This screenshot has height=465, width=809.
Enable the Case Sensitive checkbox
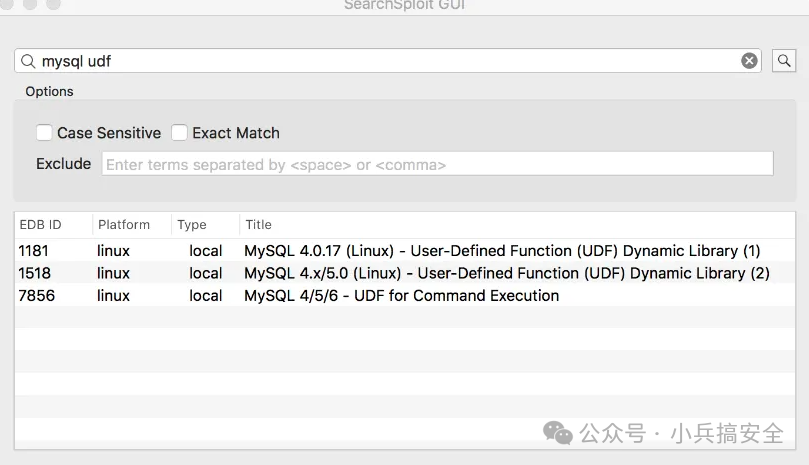[44, 133]
